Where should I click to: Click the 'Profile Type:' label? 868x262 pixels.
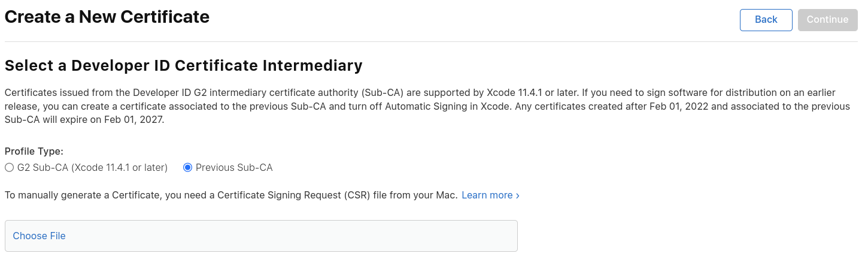pos(34,151)
